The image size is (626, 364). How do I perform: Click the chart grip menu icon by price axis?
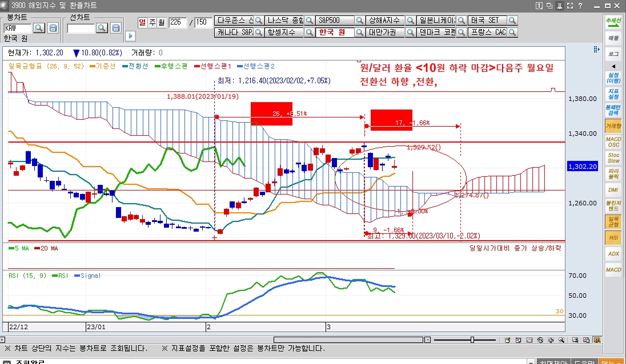point(596,50)
